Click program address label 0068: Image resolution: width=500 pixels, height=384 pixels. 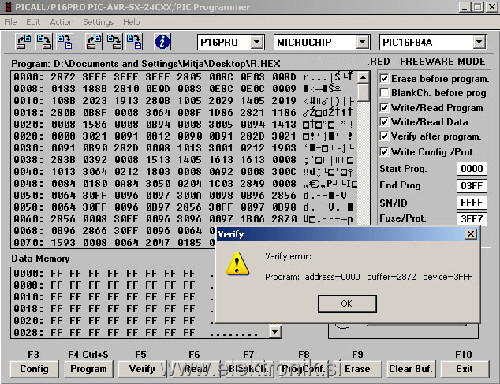click(28, 231)
